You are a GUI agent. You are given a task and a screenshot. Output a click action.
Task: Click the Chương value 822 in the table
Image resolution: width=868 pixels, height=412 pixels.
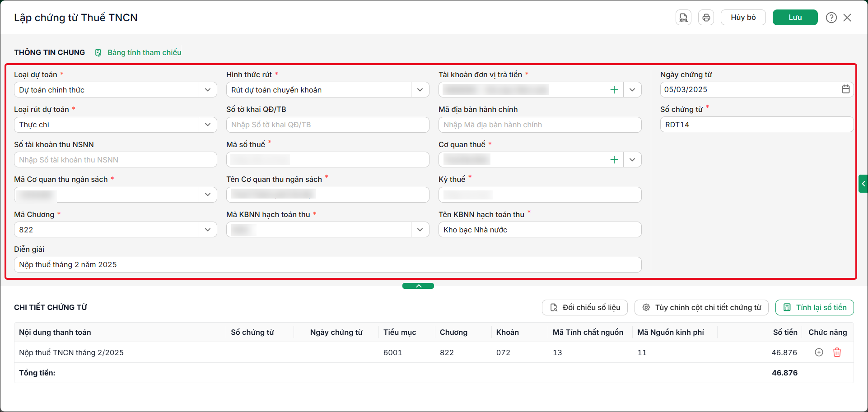[447, 352]
